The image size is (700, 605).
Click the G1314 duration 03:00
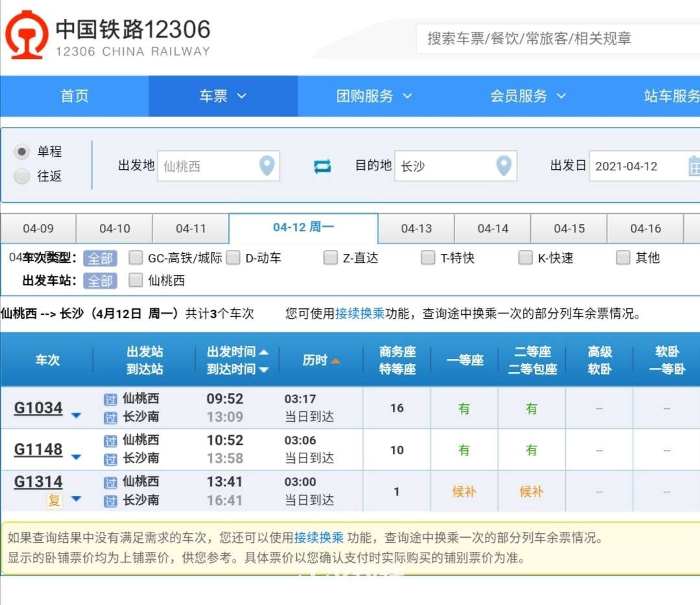point(301,482)
